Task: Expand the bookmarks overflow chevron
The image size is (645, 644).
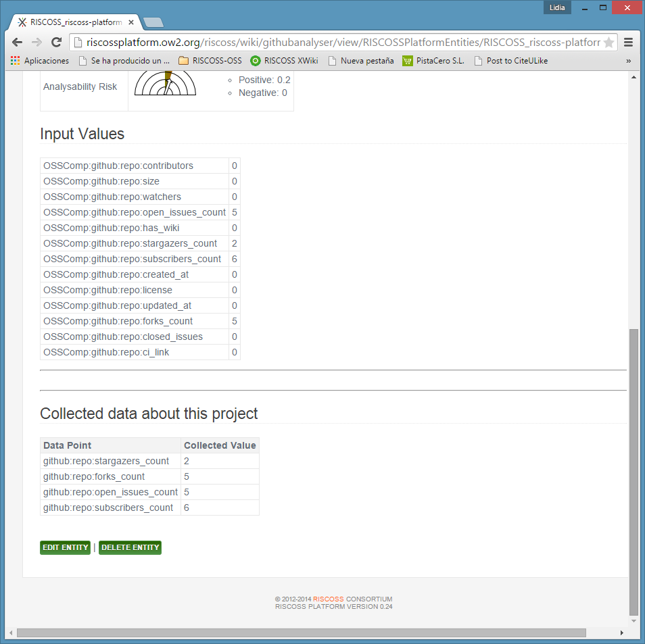Action: pyautogui.click(x=629, y=61)
